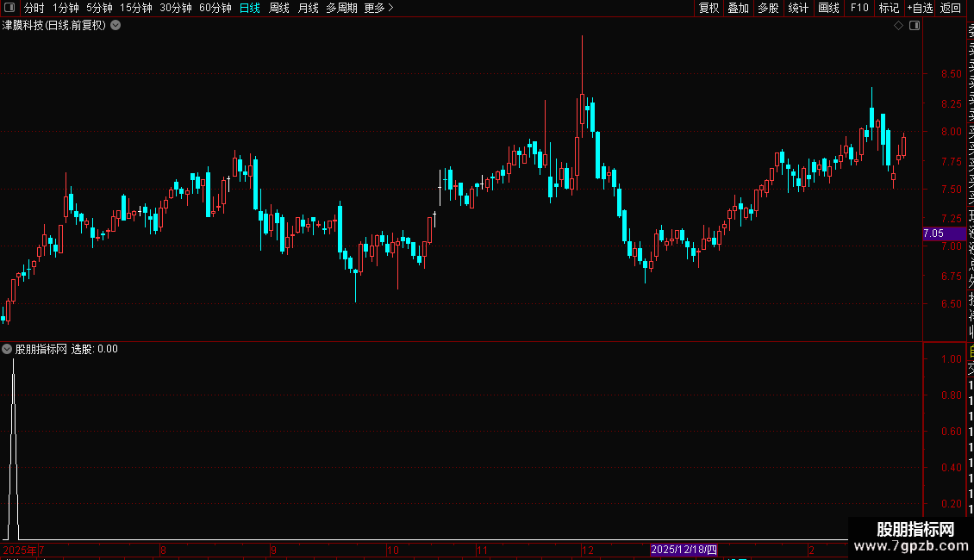Select the 5分钟 period

point(99,8)
